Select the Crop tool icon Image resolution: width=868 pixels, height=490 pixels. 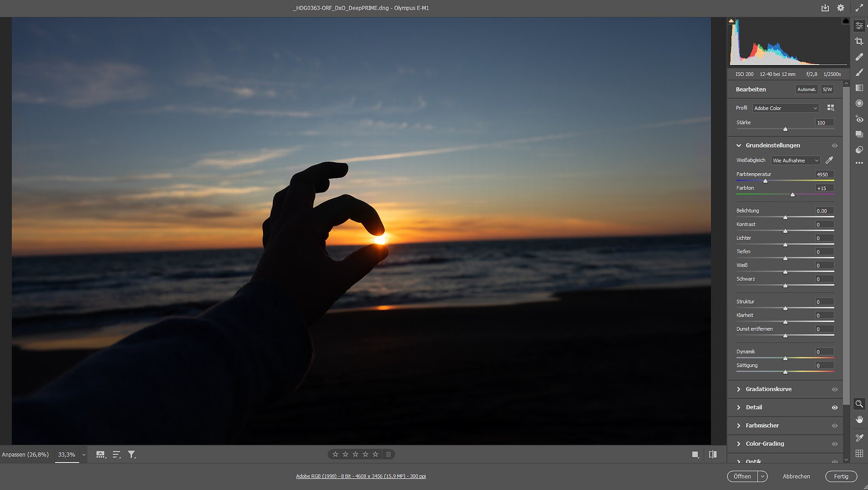click(x=859, y=41)
